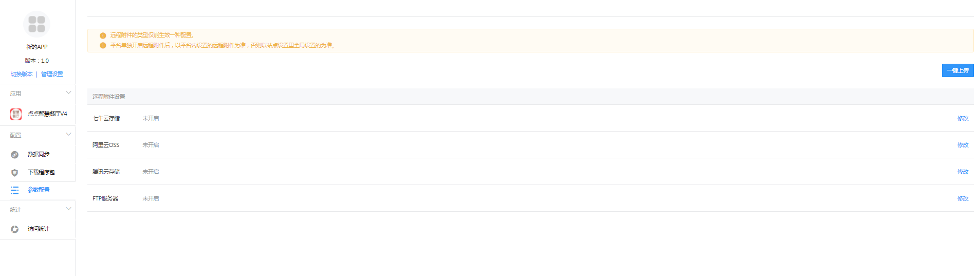Click 修改 for 阿里云OSS
The height and width of the screenshot is (276, 980).
pos(963,145)
